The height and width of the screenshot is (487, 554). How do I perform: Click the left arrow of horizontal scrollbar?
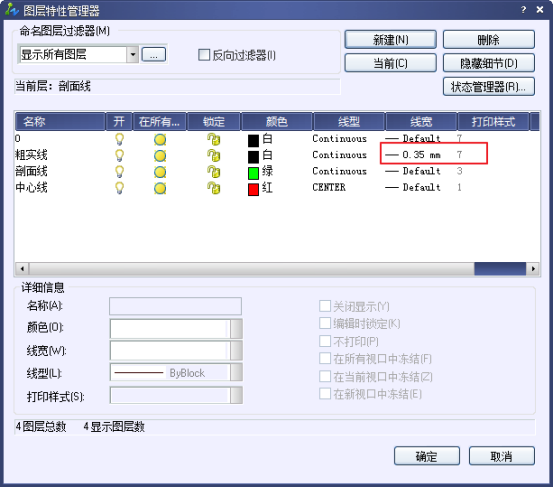point(22,269)
